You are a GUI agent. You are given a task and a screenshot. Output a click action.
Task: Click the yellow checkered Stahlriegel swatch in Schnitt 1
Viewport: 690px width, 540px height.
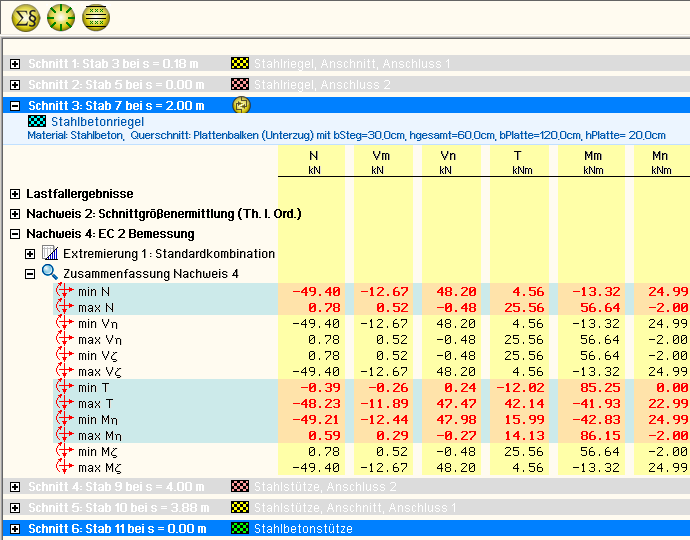point(239,64)
